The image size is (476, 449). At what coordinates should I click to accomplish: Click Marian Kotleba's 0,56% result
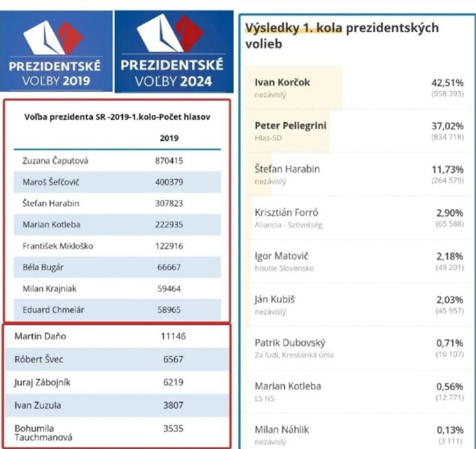pos(449,386)
